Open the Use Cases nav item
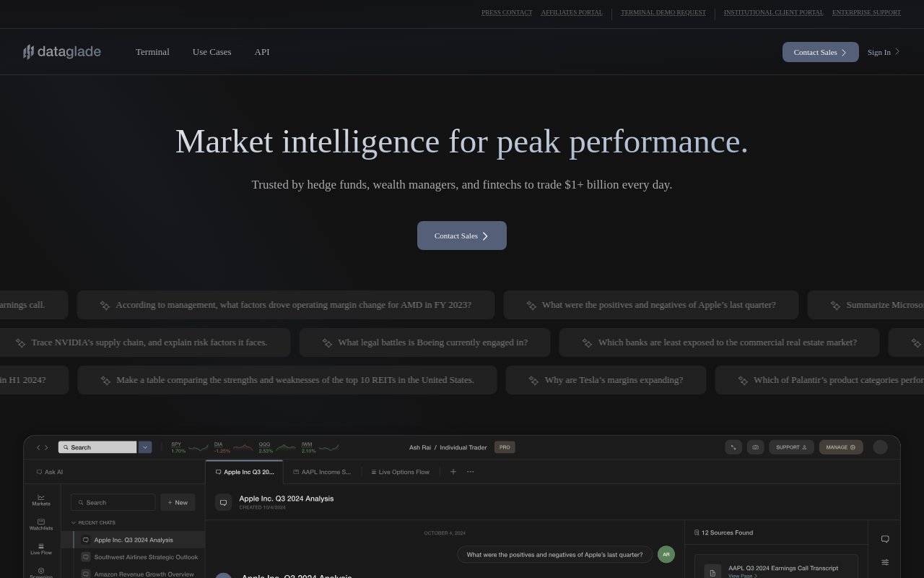The height and width of the screenshot is (578, 924). click(x=212, y=52)
